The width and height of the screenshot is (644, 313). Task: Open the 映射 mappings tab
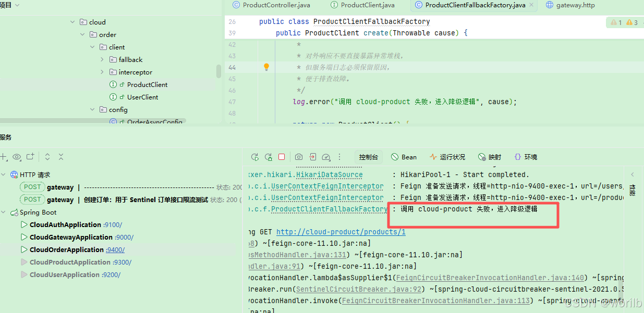coord(490,157)
